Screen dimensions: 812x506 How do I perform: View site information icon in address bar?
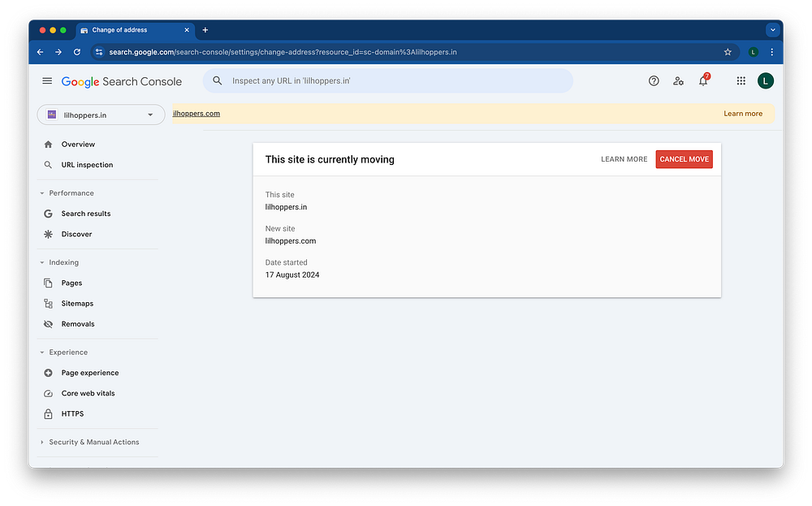(99, 52)
